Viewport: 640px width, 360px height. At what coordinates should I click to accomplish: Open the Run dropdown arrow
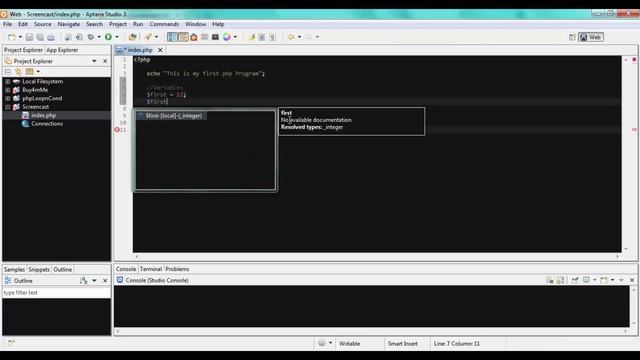[x=117, y=37]
